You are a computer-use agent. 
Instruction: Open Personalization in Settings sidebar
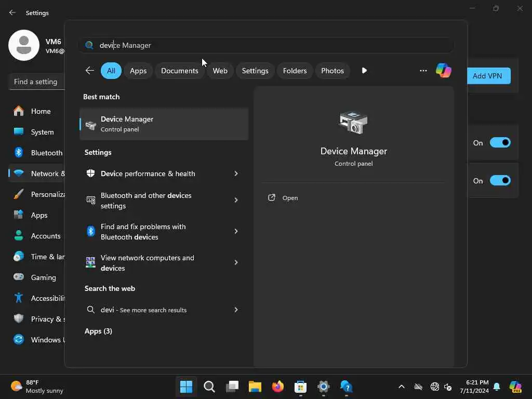tap(37, 194)
